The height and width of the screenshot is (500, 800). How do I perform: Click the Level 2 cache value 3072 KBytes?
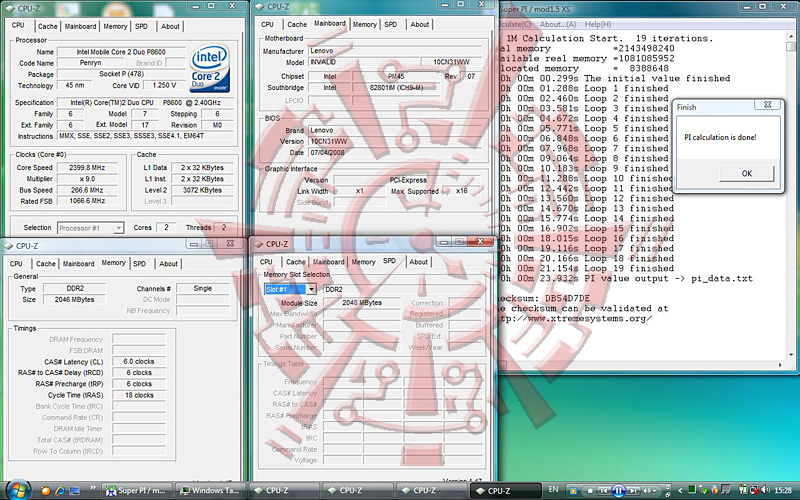coord(203,190)
